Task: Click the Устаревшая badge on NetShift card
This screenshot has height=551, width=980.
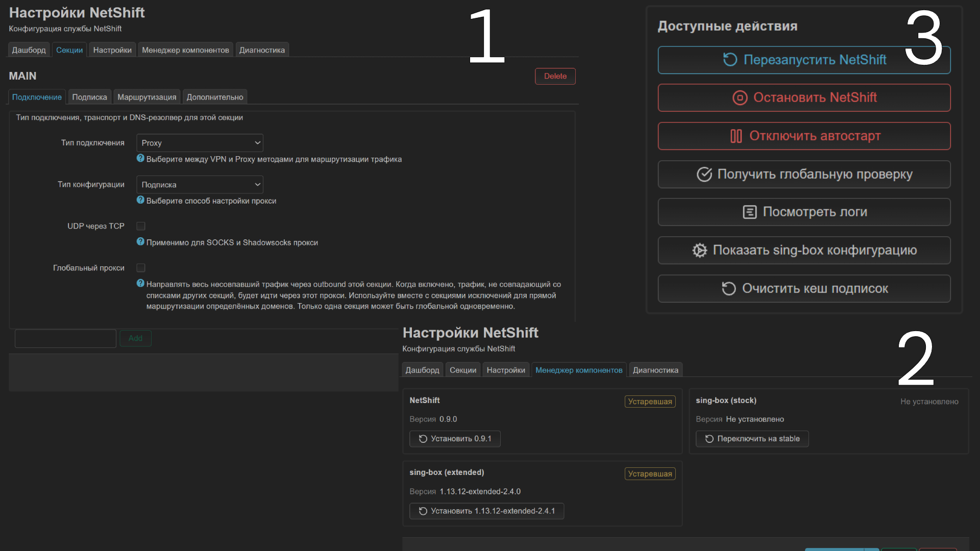Action: pyautogui.click(x=650, y=402)
